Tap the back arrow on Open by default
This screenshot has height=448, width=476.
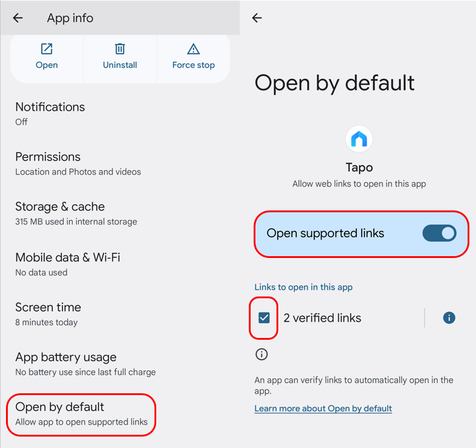[x=257, y=18]
